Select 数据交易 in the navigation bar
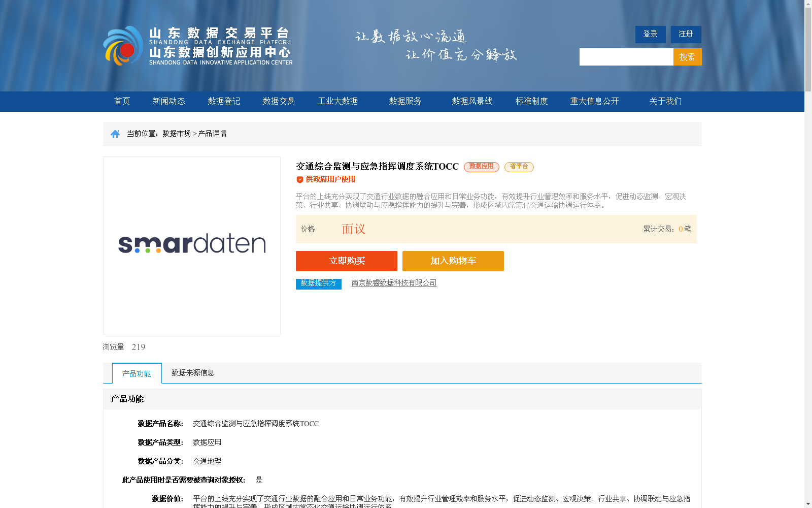Viewport: 812px width, 508px height. (x=279, y=101)
